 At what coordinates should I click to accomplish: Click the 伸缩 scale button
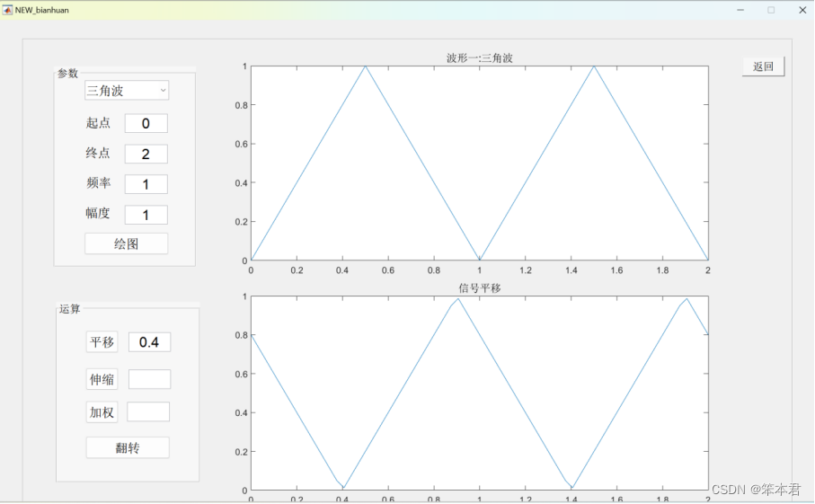point(102,379)
